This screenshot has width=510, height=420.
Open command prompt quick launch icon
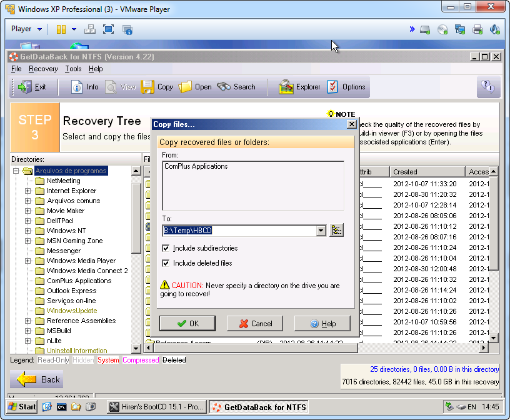pyautogui.click(x=61, y=407)
